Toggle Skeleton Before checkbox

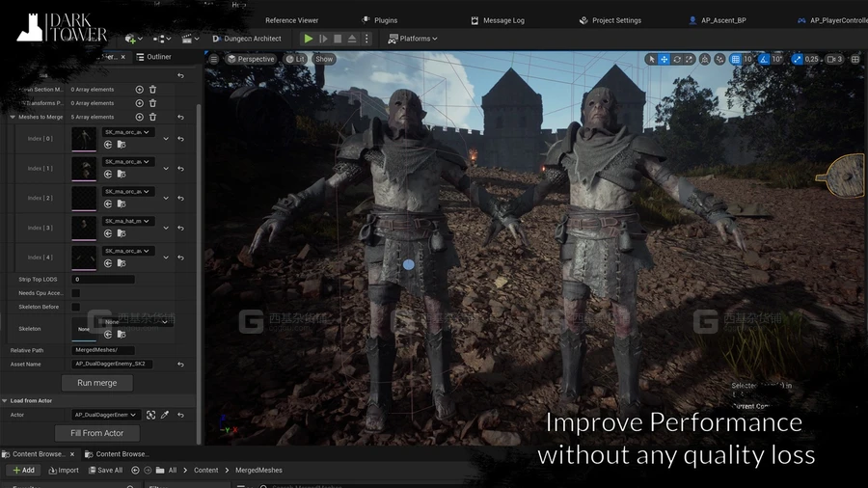click(x=76, y=307)
